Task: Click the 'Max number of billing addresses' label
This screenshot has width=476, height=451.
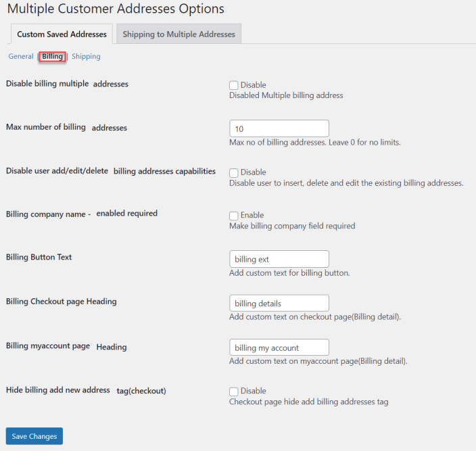Action: pos(66,127)
